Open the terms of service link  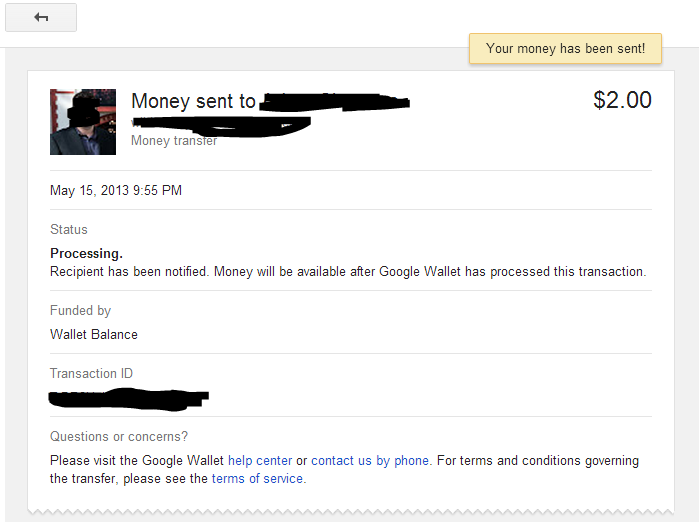tap(258, 479)
